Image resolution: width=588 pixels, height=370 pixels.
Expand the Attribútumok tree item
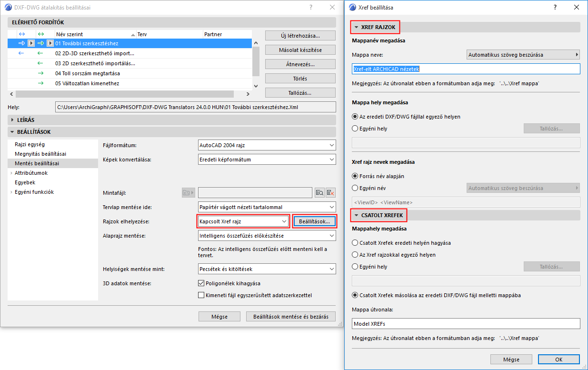click(11, 173)
